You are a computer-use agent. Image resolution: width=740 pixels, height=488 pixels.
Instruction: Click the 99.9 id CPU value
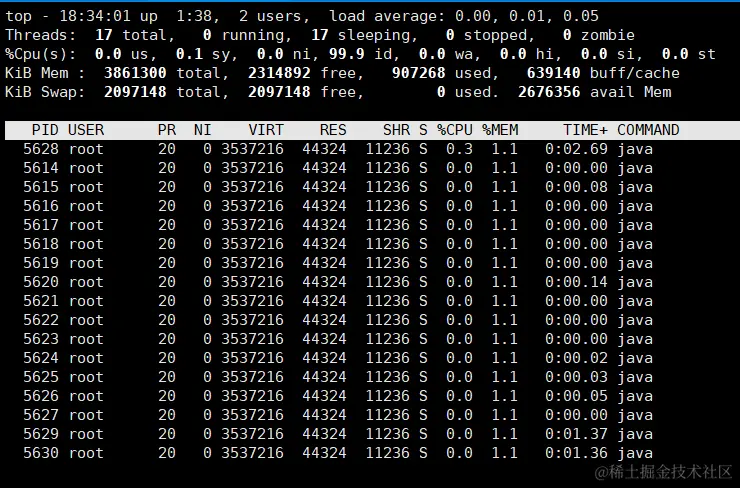(x=361, y=54)
